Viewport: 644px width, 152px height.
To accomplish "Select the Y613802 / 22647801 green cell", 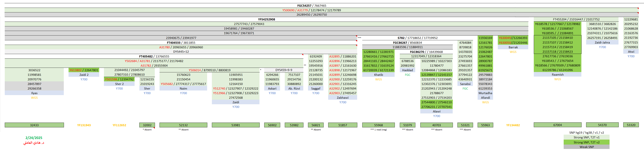I will click(x=84, y=70).
